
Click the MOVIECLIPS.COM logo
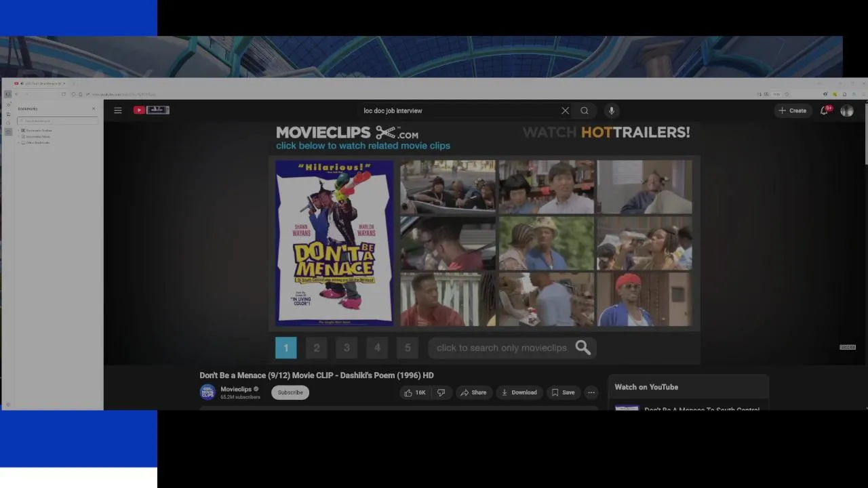click(347, 132)
